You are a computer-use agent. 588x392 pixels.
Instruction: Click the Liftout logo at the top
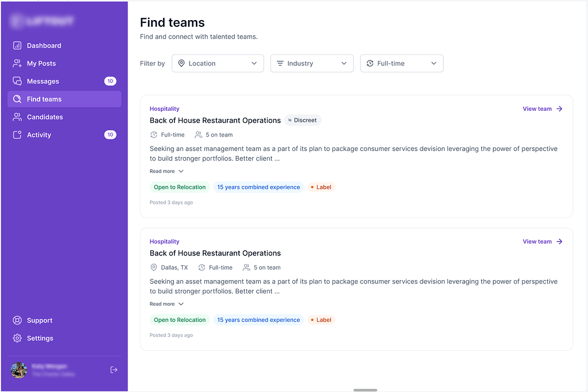pyautogui.click(x=42, y=21)
